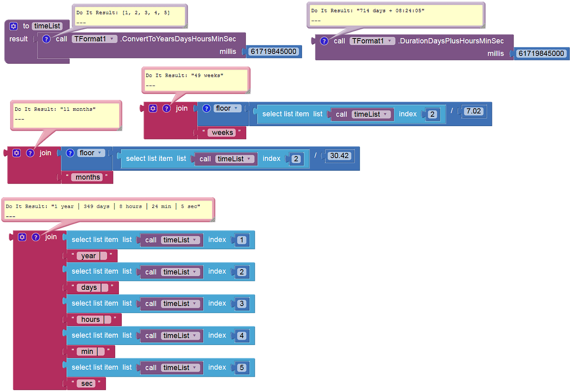Click the comment icon on DurationDaysPlusHoursMinSec call block
This screenshot has height=392, width=571.
pos(324,41)
